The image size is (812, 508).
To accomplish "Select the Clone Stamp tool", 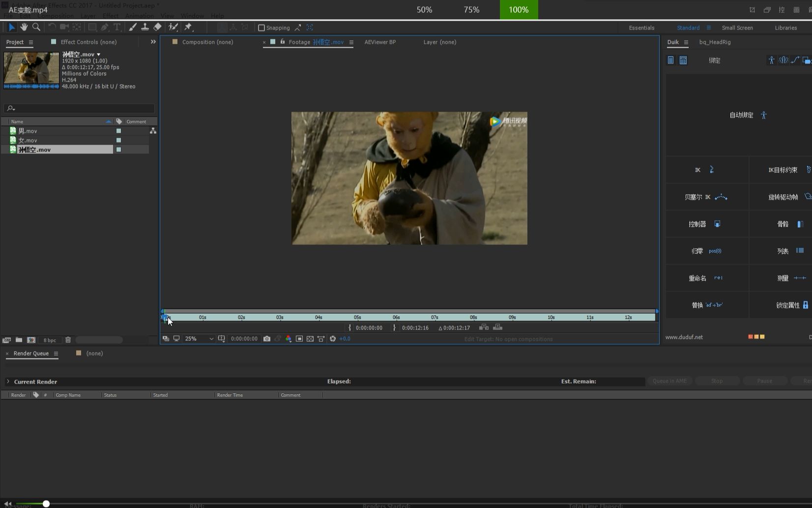I will click(145, 28).
